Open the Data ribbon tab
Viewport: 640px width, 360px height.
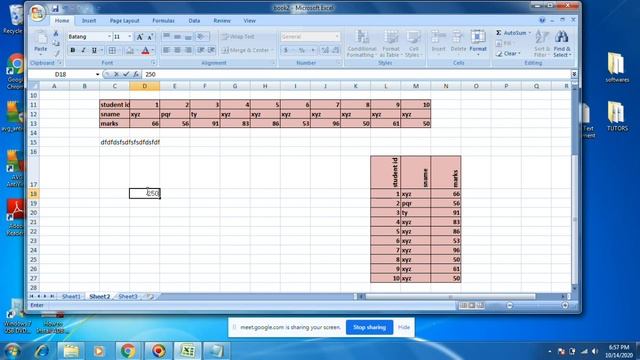pyautogui.click(x=194, y=20)
